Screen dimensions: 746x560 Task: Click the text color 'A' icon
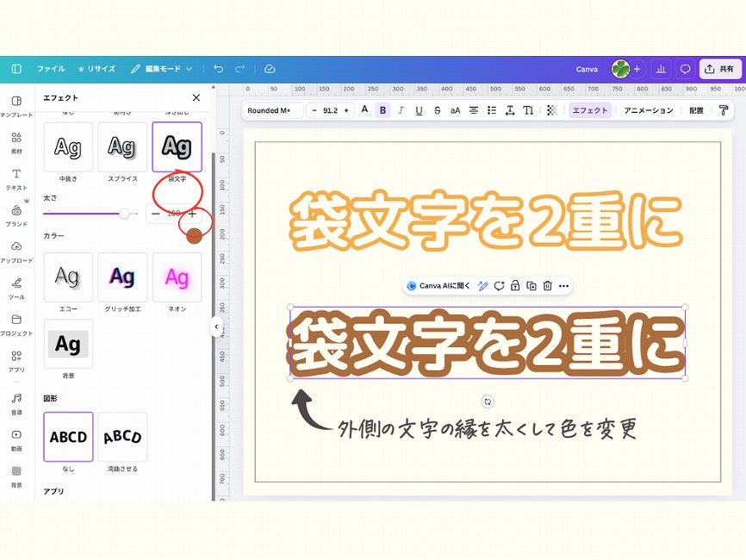(364, 110)
